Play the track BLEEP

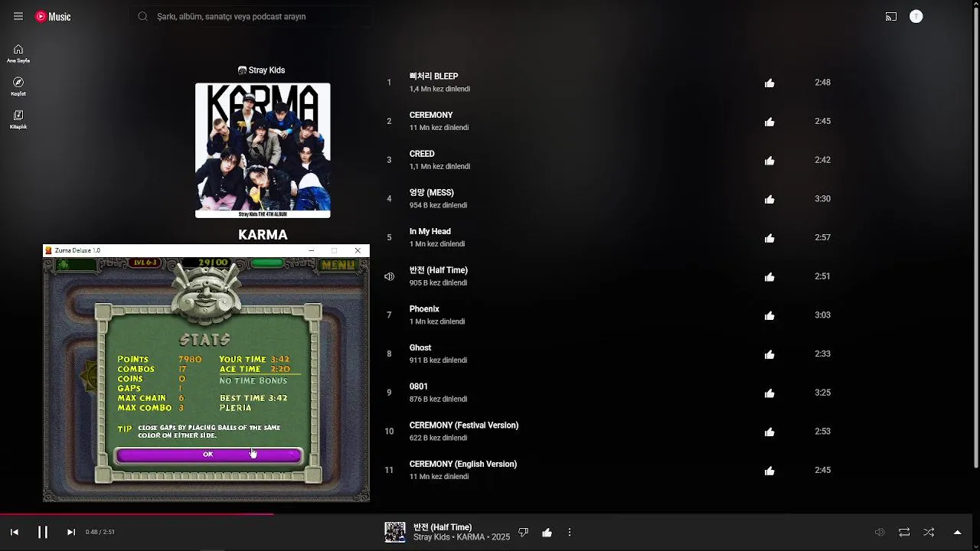433,77
